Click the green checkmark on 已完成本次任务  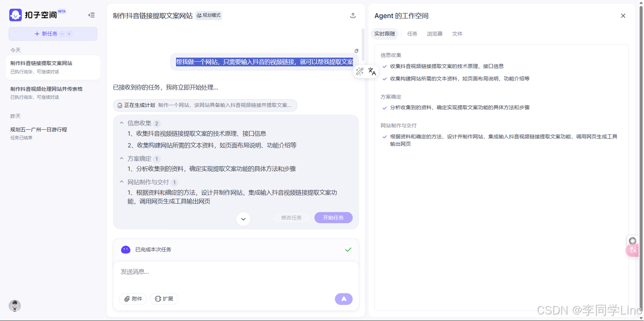tap(348, 250)
